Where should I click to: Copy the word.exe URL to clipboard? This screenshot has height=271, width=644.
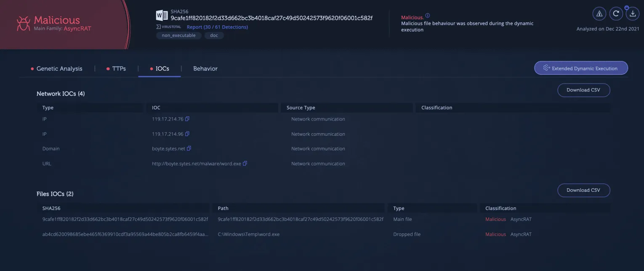coord(245,163)
